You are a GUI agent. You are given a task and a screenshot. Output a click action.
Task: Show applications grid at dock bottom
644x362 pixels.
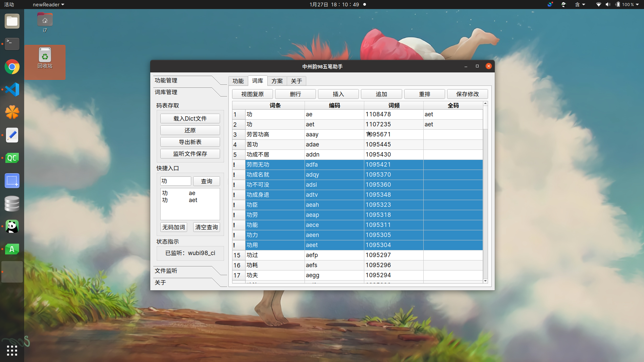[12, 351]
